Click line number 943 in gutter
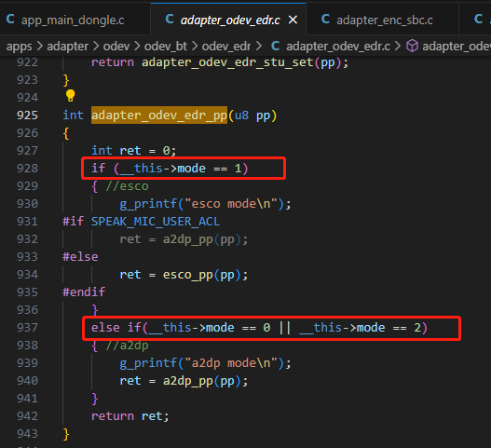 [x=27, y=434]
